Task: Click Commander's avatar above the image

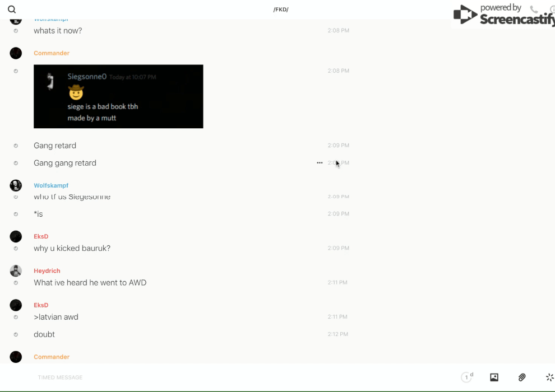Action: tap(16, 53)
